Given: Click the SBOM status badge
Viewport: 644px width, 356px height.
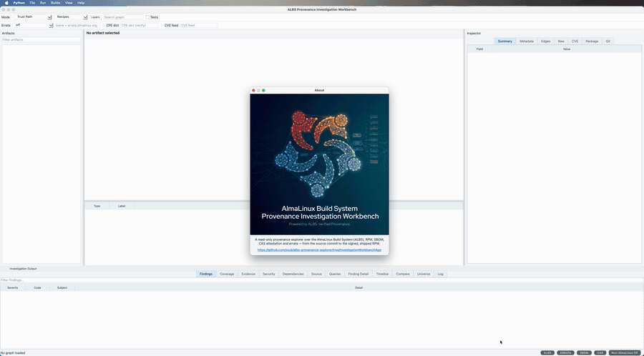Looking at the screenshot, I should (584, 352).
